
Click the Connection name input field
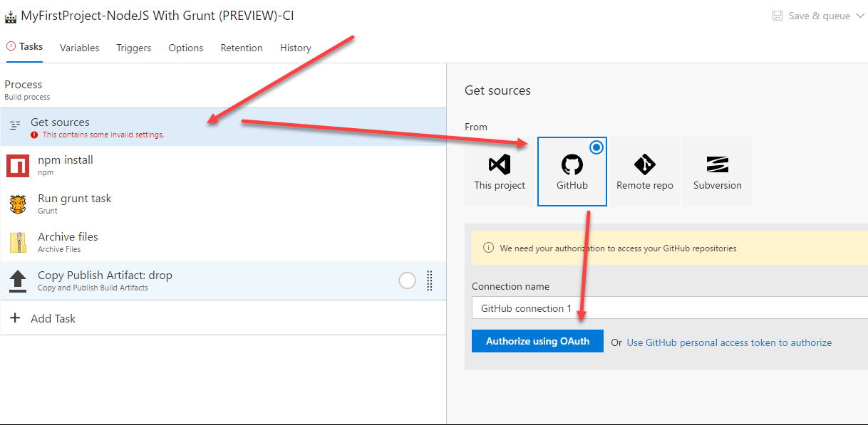670,308
